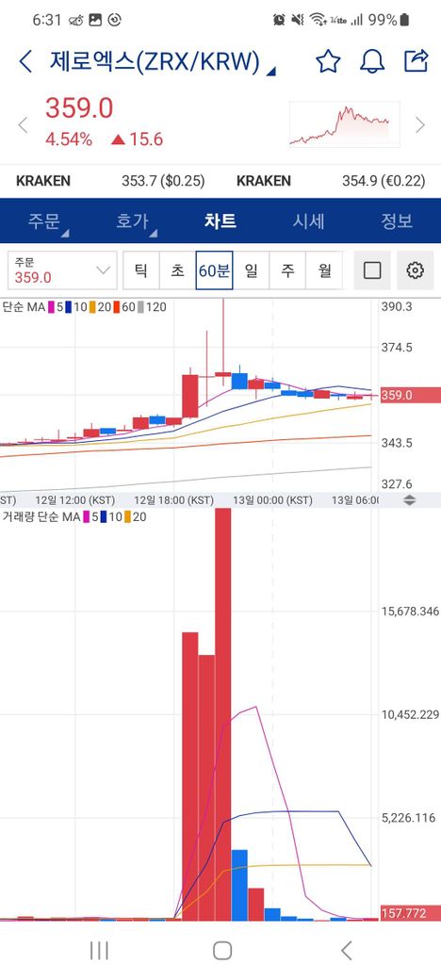The width and height of the screenshot is (441, 980).
Task: Switch to the 정보 tab
Action: [x=398, y=221]
